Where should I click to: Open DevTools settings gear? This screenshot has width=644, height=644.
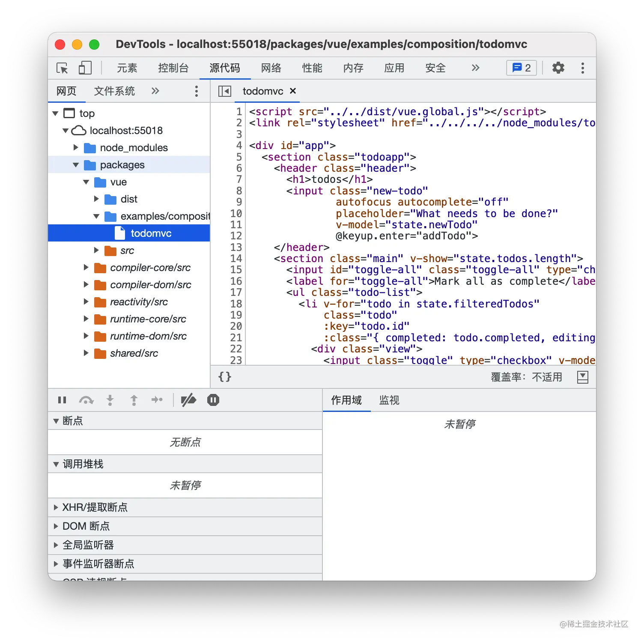(558, 68)
